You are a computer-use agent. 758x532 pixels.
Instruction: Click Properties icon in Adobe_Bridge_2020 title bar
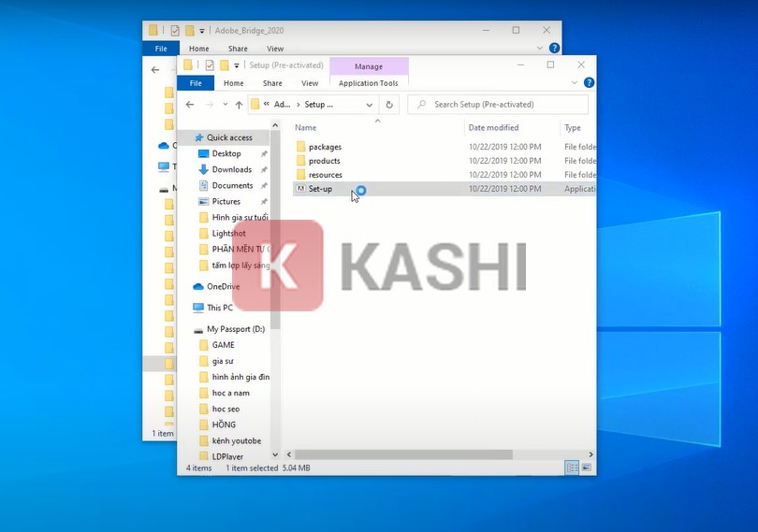175,31
